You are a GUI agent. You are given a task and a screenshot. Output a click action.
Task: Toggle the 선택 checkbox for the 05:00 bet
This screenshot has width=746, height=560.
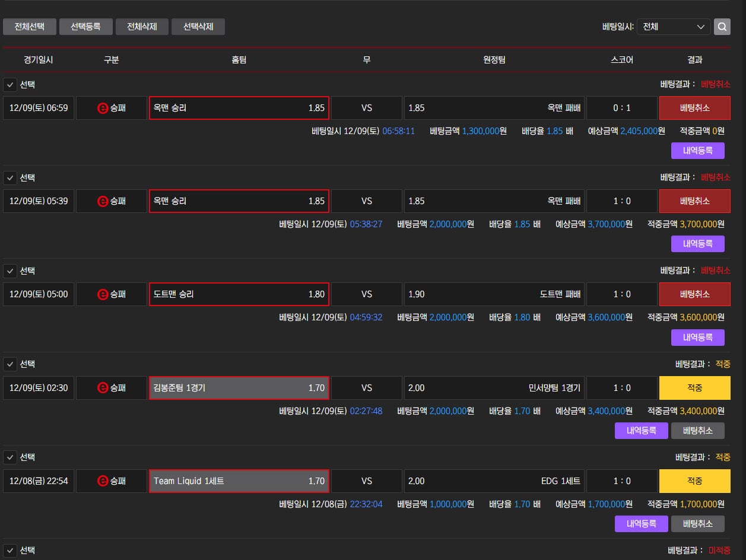click(x=10, y=271)
